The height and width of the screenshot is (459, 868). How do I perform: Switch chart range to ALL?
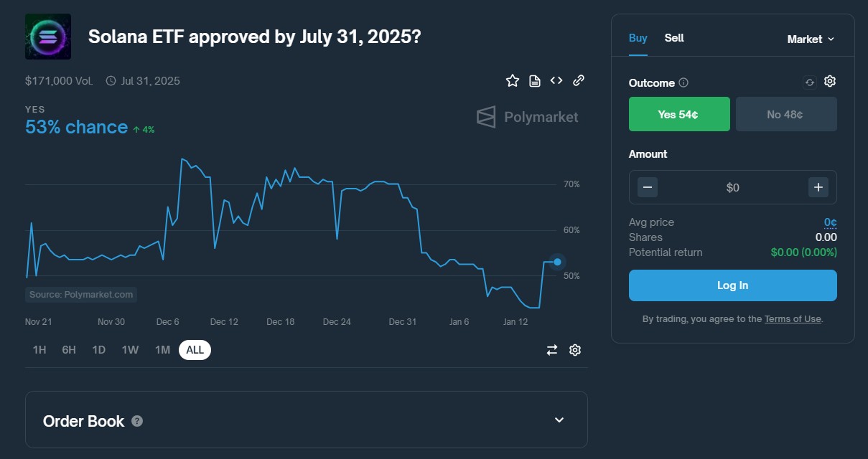[195, 350]
